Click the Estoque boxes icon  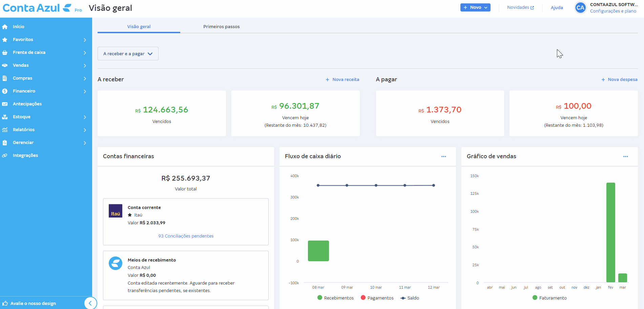point(5,117)
